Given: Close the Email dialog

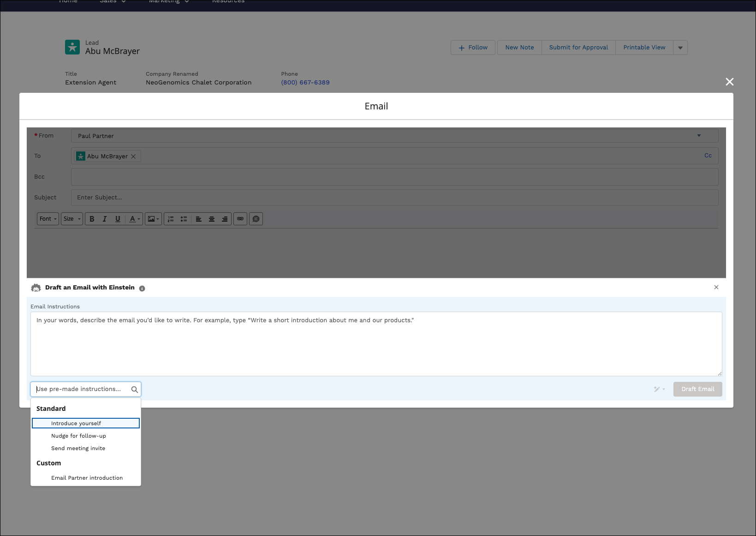Looking at the screenshot, I should click(730, 82).
